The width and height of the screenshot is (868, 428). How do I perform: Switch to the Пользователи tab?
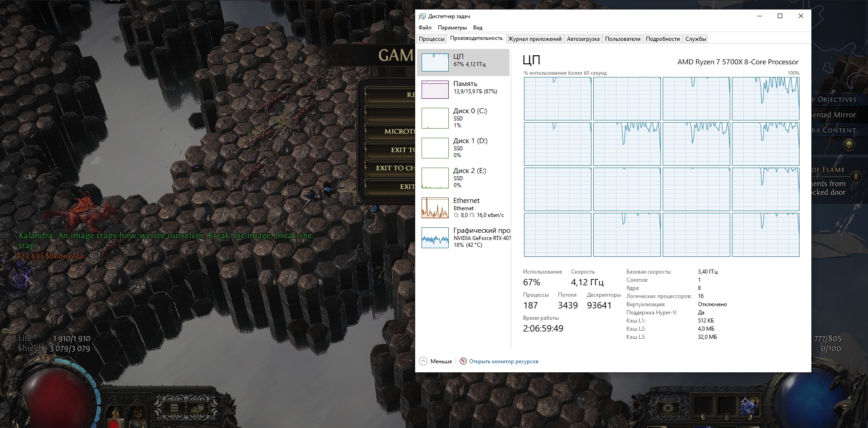tap(622, 39)
